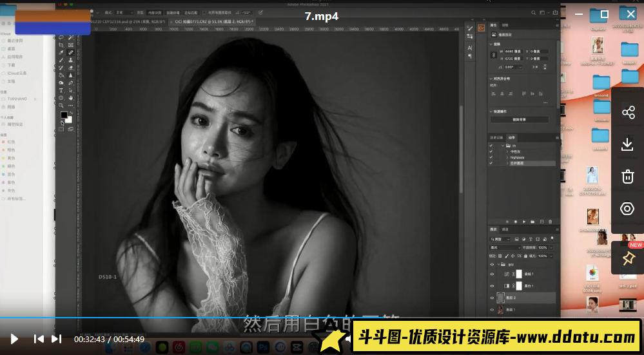Switch to the 通道 Channels tab

[505, 229]
